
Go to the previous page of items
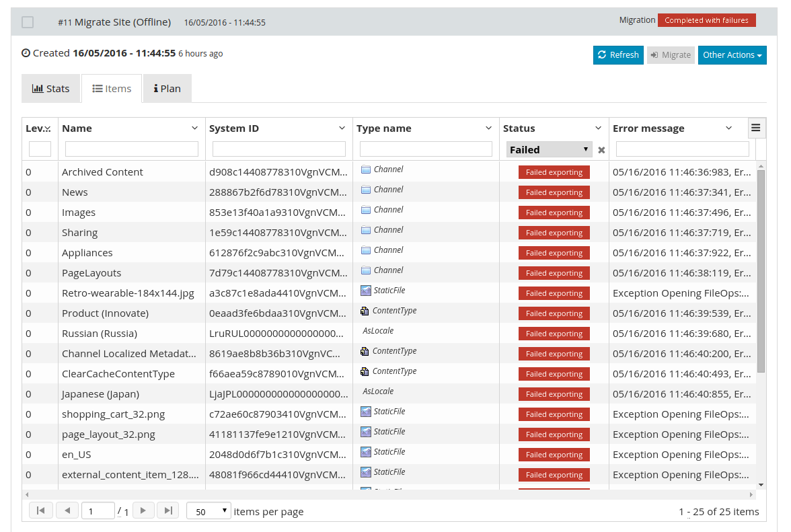point(67,511)
